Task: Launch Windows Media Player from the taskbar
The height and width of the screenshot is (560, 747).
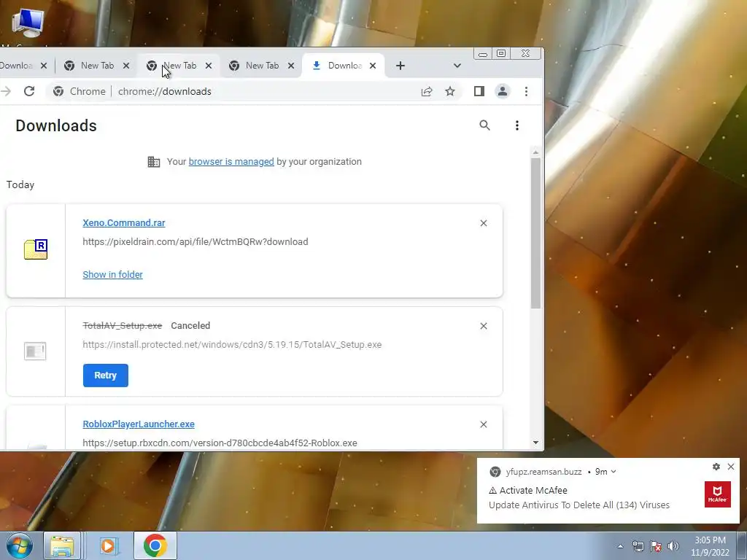Action: point(109,545)
